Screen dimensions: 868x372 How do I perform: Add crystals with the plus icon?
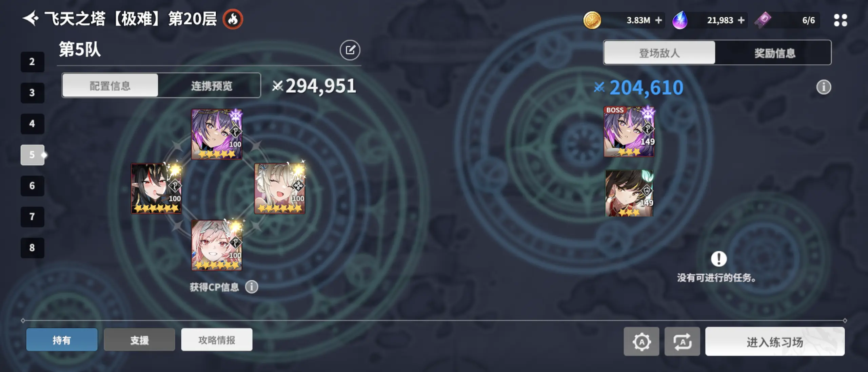click(x=741, y=20)
